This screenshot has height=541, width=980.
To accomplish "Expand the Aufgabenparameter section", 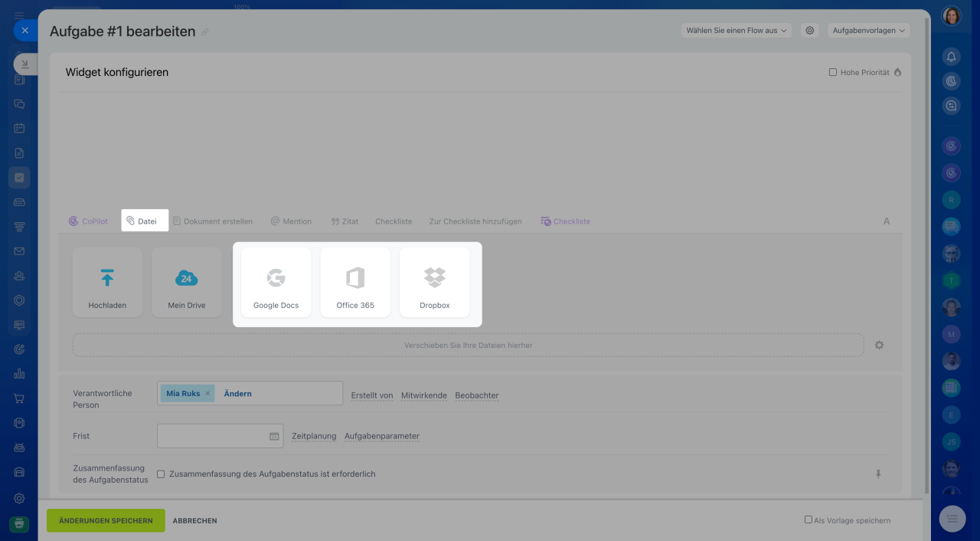I will click(382, 436).
